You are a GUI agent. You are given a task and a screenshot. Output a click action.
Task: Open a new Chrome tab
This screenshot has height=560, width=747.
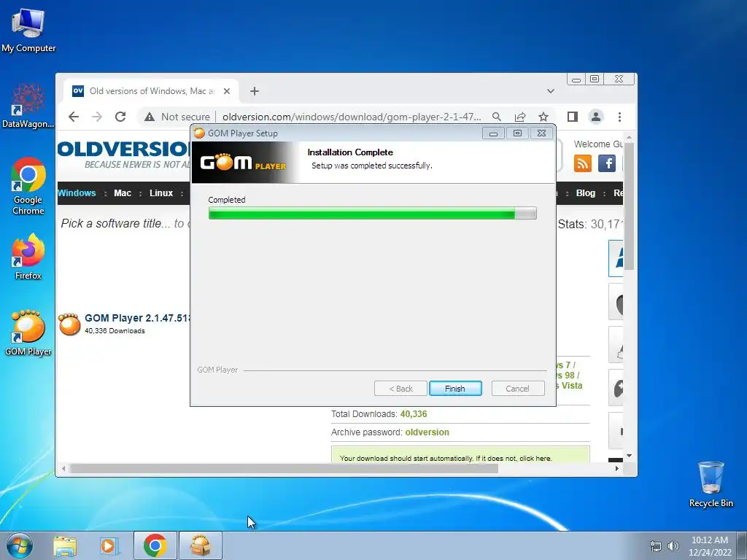coord(255,91)
